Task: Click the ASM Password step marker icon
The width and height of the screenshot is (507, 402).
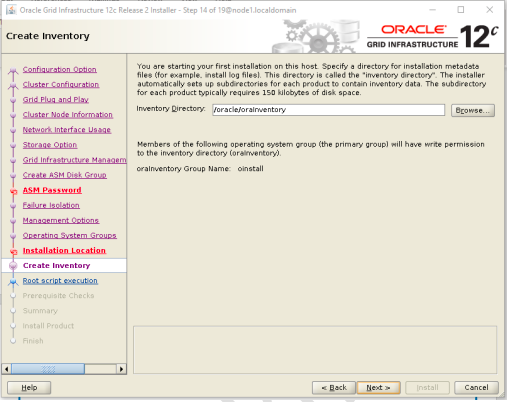Action: click(x=13, y=191)
